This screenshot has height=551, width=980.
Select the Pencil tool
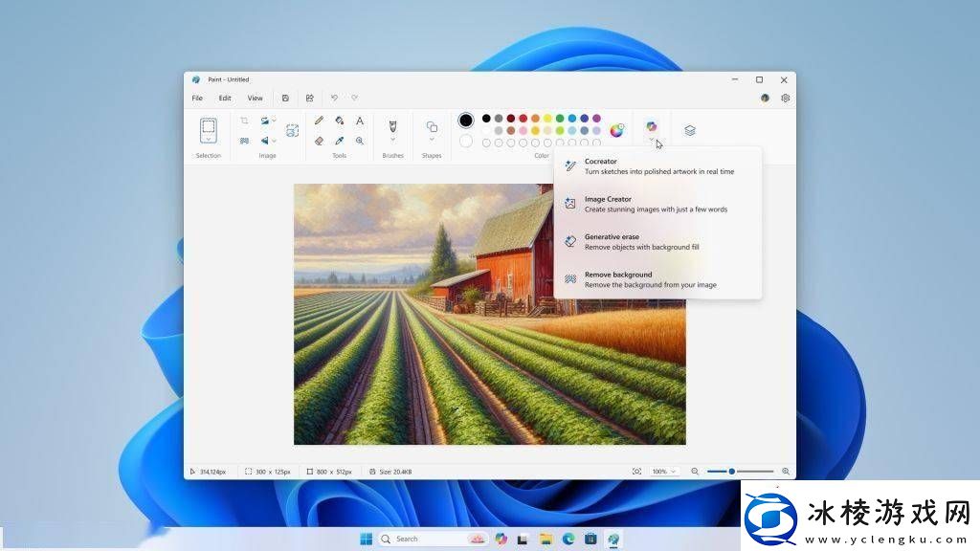[320, 120]
